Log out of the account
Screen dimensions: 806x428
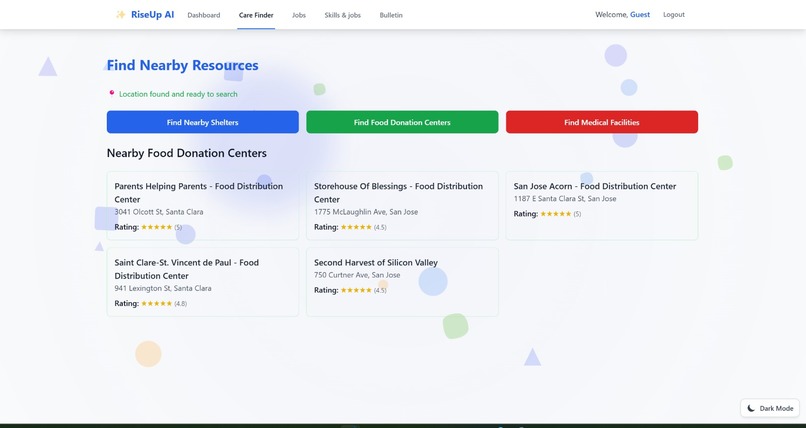[673, 14]
